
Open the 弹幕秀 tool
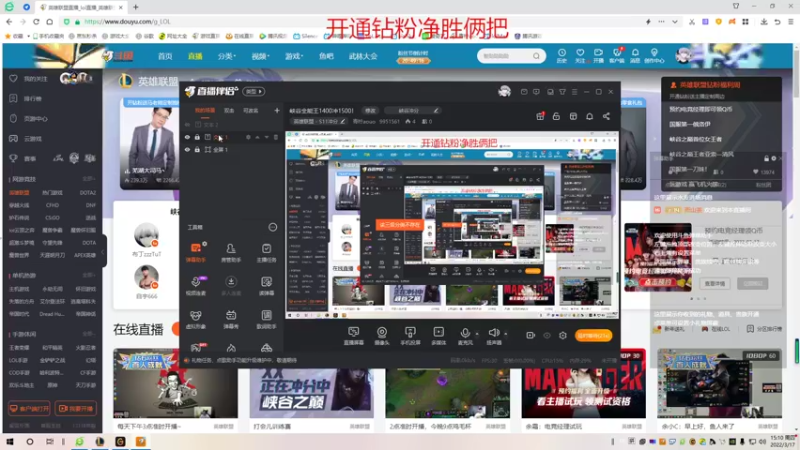(x=231, y=319)
